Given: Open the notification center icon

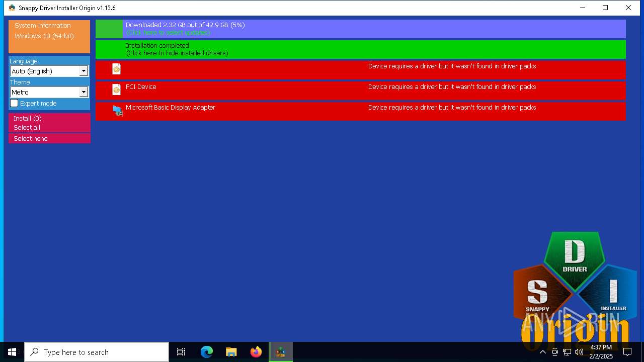Looking at the screenshot, I should point(627,352).
